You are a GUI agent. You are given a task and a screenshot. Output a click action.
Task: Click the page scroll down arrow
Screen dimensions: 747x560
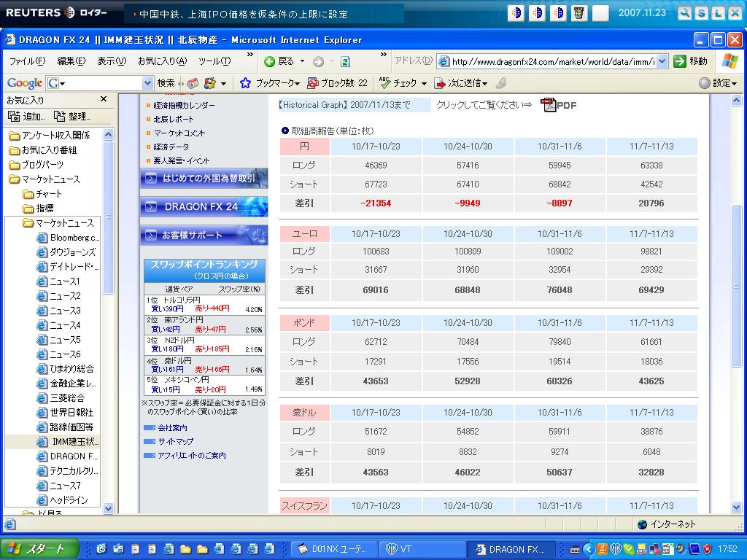click(x=736, y=507)
